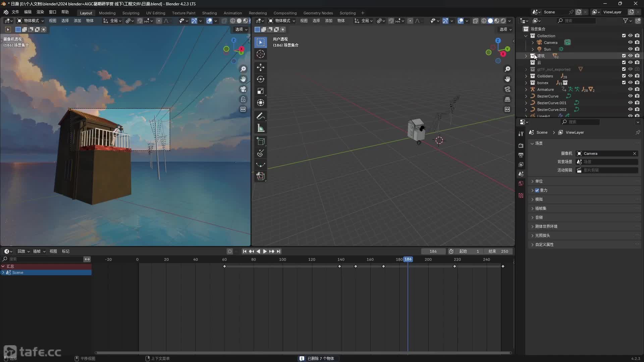Screen dimensions: 644x362
Task: Switch to the Geometry Nodes workspace tab
Action: tap(318, 13)
